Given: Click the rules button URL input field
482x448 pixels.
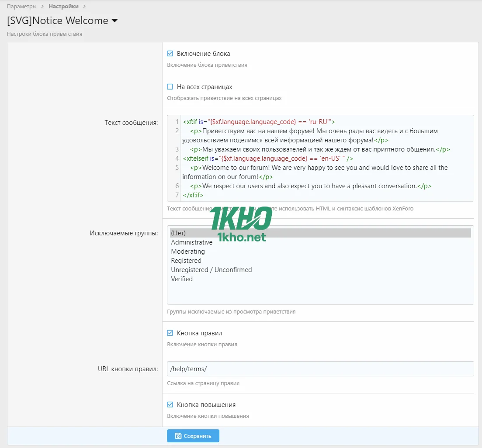Looking at the screenshot, I should [320, 369].
